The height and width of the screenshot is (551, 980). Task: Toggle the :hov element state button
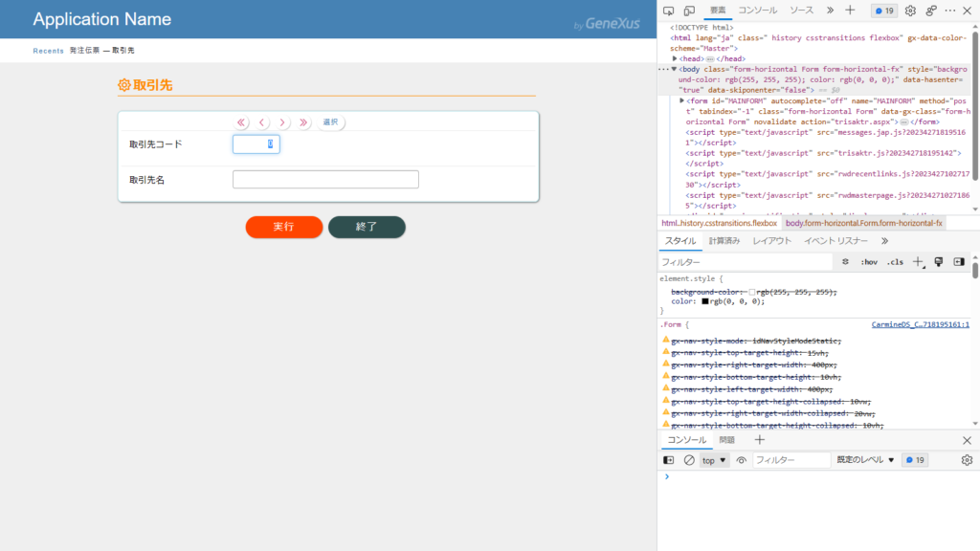click(869, 262)
